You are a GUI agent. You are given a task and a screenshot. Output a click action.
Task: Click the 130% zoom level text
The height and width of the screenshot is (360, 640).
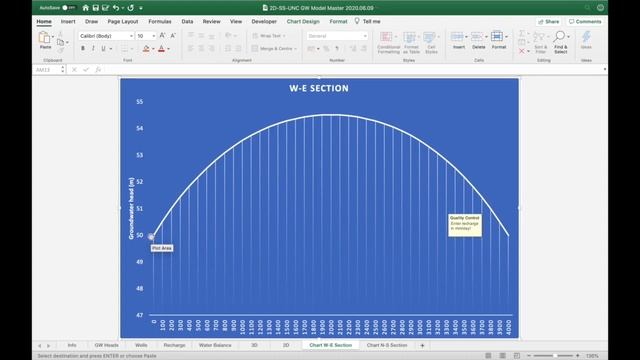pos(592,356)
